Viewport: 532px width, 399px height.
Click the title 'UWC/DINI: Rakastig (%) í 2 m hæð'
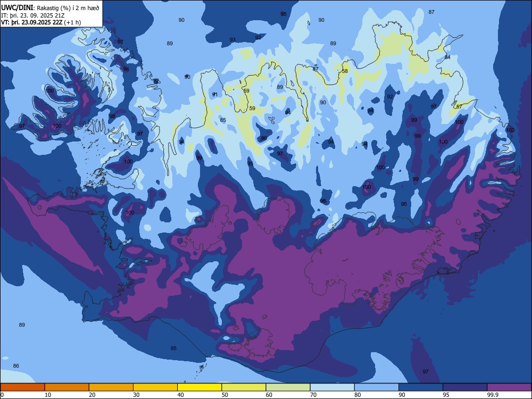50,7
